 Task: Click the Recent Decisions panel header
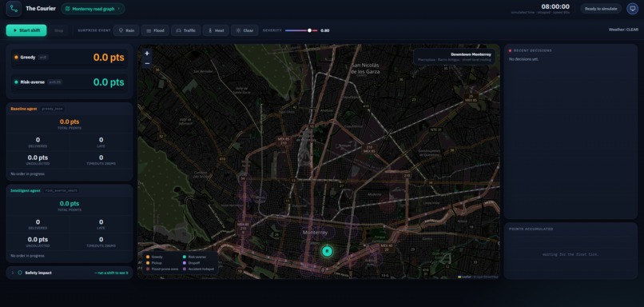pos(533,50)
